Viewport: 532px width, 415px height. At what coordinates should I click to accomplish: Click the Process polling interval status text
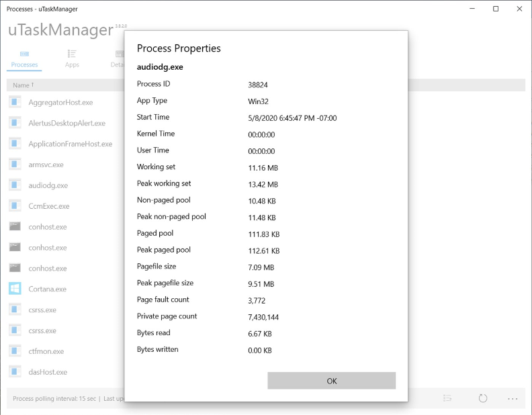(54, 399)
